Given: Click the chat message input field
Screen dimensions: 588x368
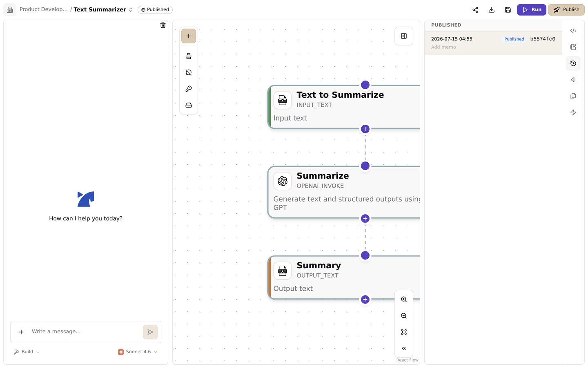Looking at the screenshot, I should [85, 332].
